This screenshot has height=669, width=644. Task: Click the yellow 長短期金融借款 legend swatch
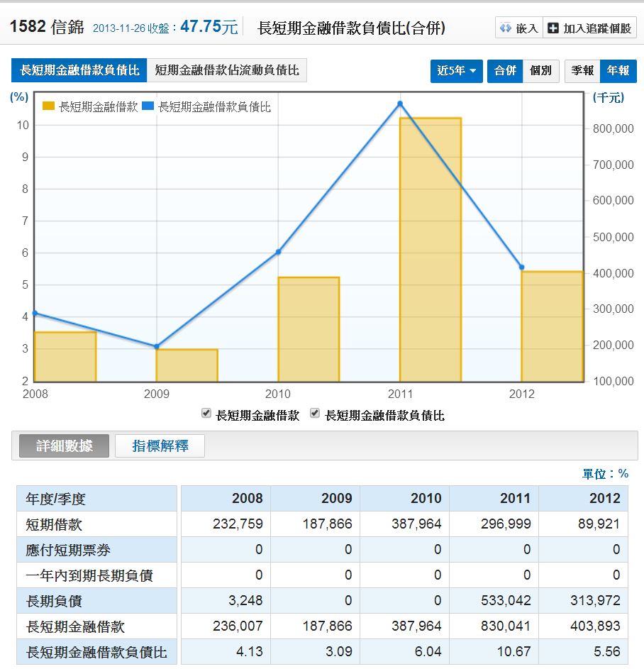coord(48,106)
